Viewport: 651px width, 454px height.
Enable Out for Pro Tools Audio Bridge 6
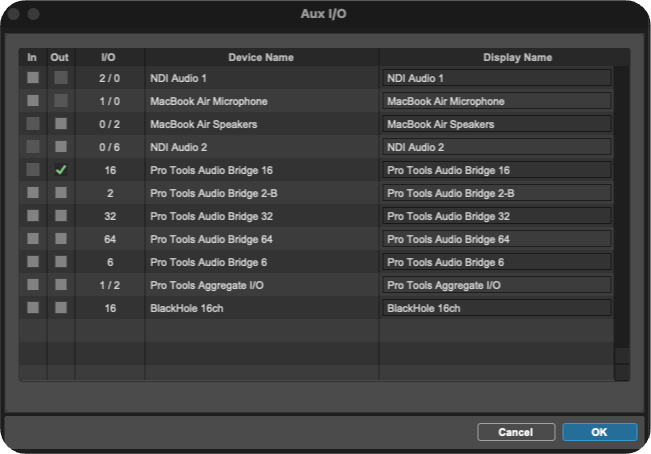tap(61, 262)
